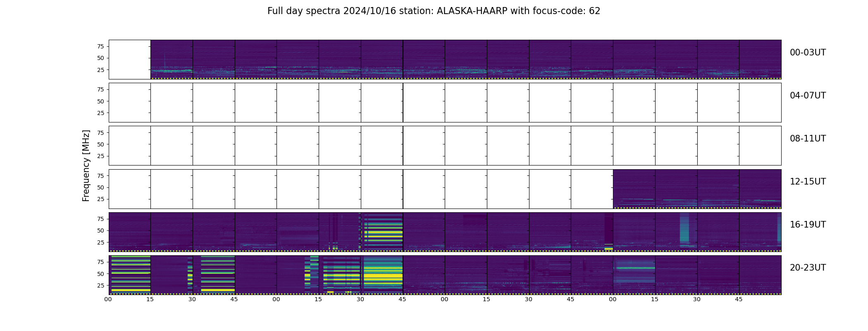Click the plot title mentioning ALASKA-HAARP
The height and width of the screenshot is (331, 868).
[x=434, y=11]
